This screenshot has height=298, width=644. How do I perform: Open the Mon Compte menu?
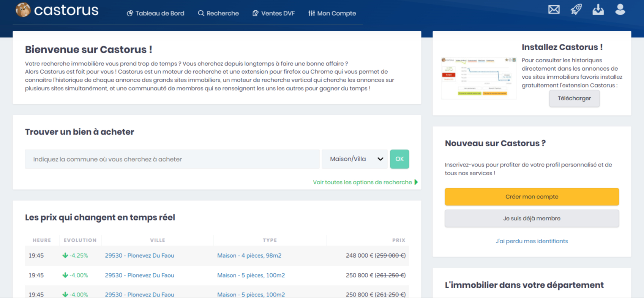[332, 13]
